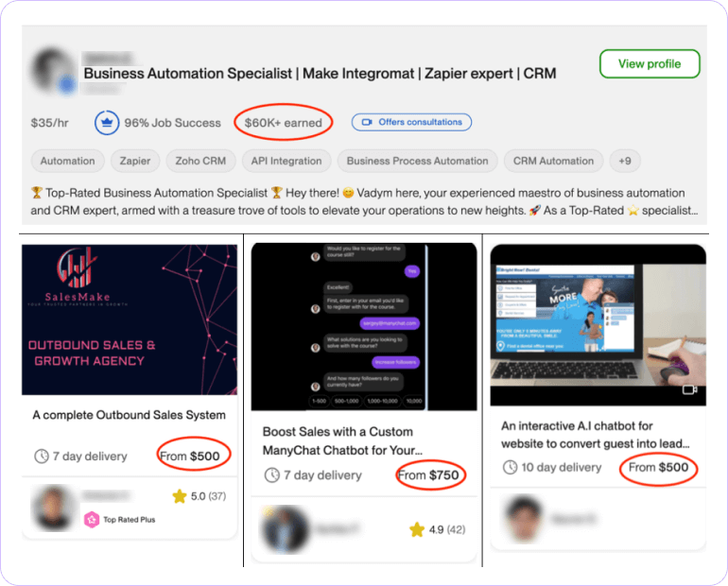Click the star rating icon beside 5.0

tap(179, 496)
